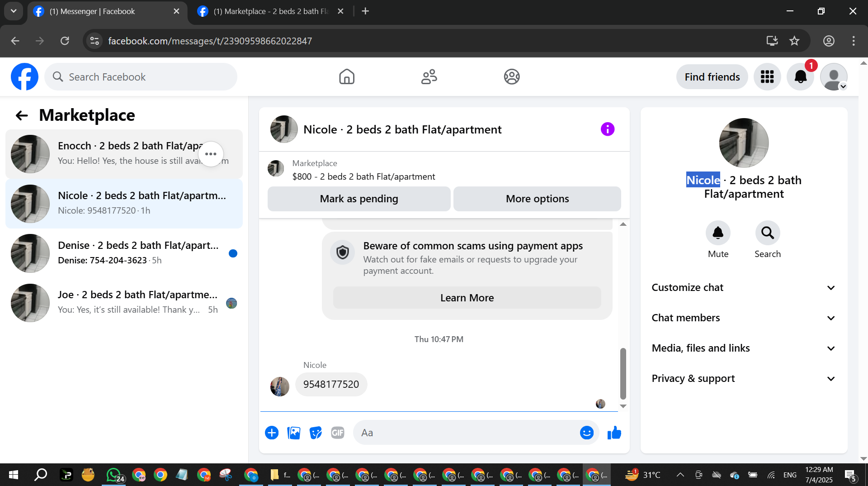The height and width of the screenshot is (486, 868).
Task: Open more actions plus icon
Action: click(272, 433)
